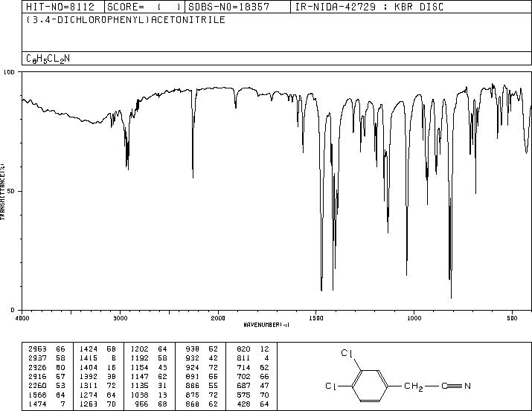Select peak table entry 1404

tap(97, 367)
